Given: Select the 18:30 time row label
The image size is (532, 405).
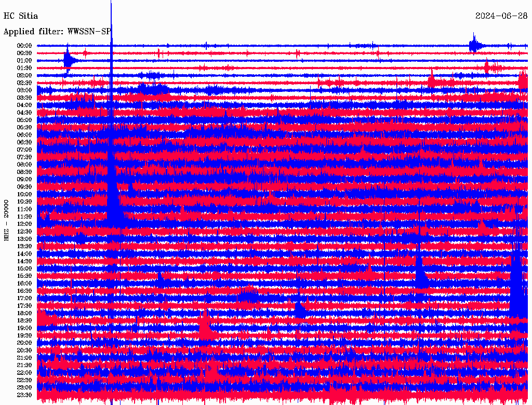Looking at the screenshot, I should click(24, 320).
